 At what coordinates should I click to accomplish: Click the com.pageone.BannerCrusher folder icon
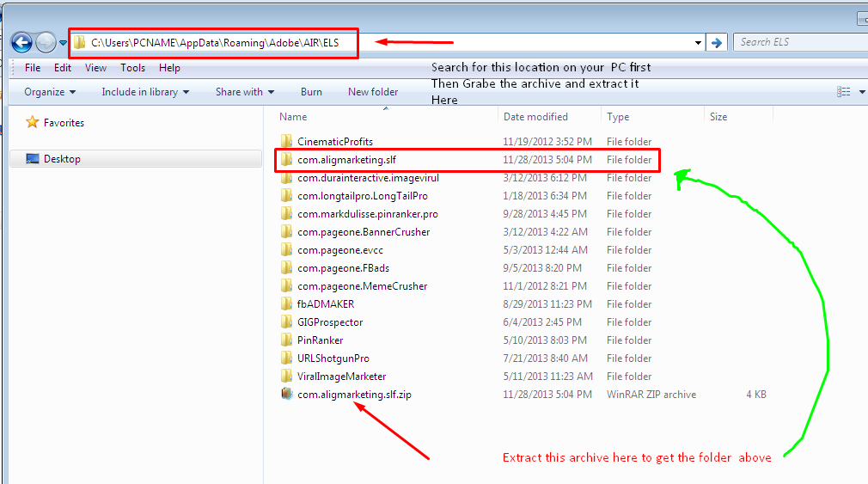pyautogui.click(x=286, y=231)
